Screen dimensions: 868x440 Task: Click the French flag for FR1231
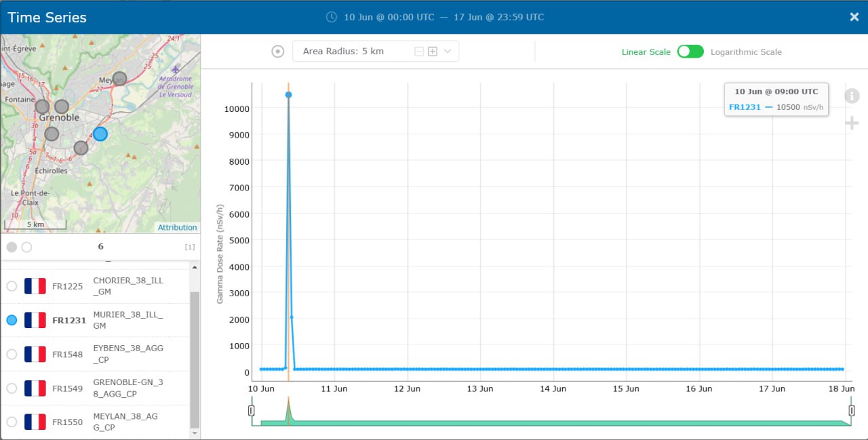(35, 320)
